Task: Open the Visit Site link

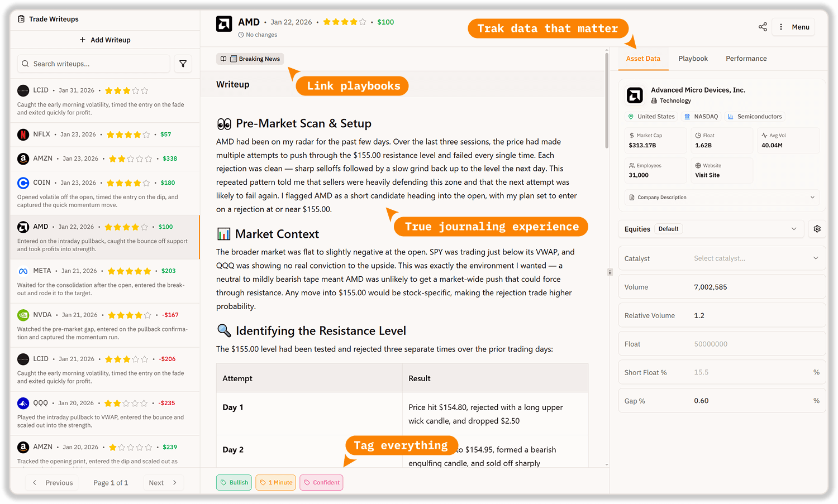Action: (707, 175)
